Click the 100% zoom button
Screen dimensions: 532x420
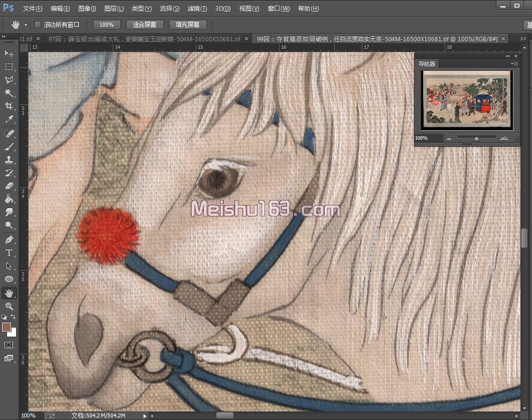(106, 25)
